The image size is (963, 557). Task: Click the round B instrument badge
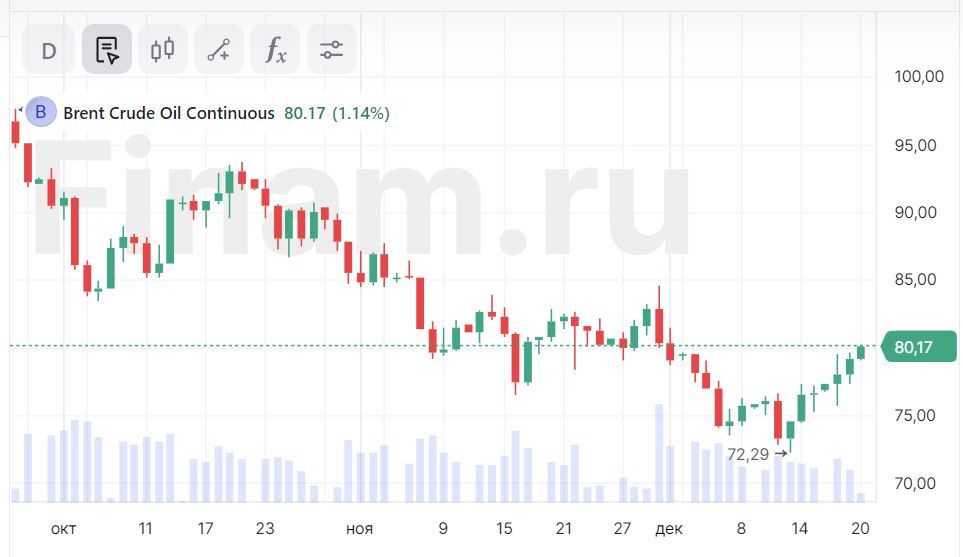tap(41, 113)
